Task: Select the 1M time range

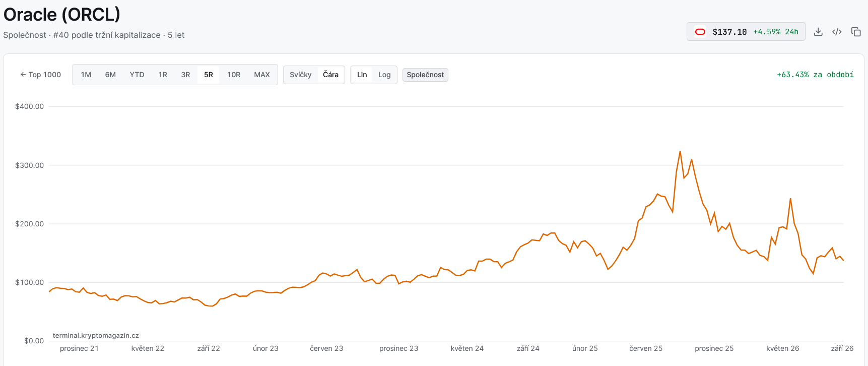Action: pos(86,75)
